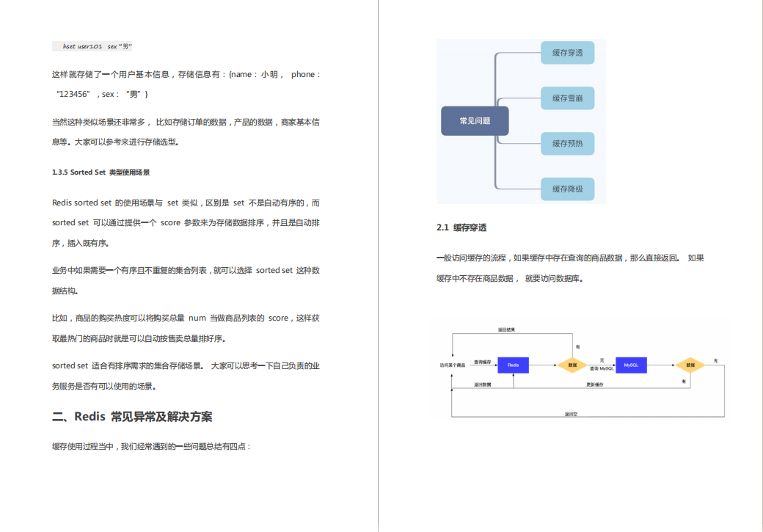Click the 返回数据 flowchart label
Viewport: 763px width, 532px height.
pos(482,385)
